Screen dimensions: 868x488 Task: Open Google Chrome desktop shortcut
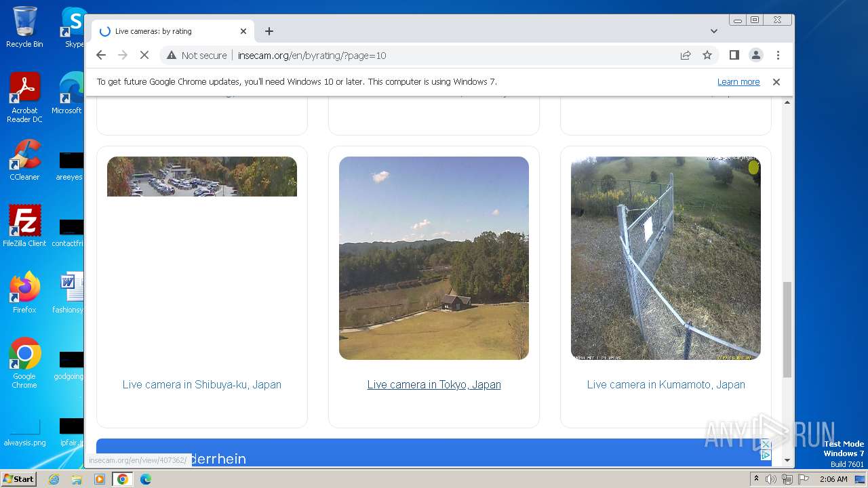tap(24, 363)
